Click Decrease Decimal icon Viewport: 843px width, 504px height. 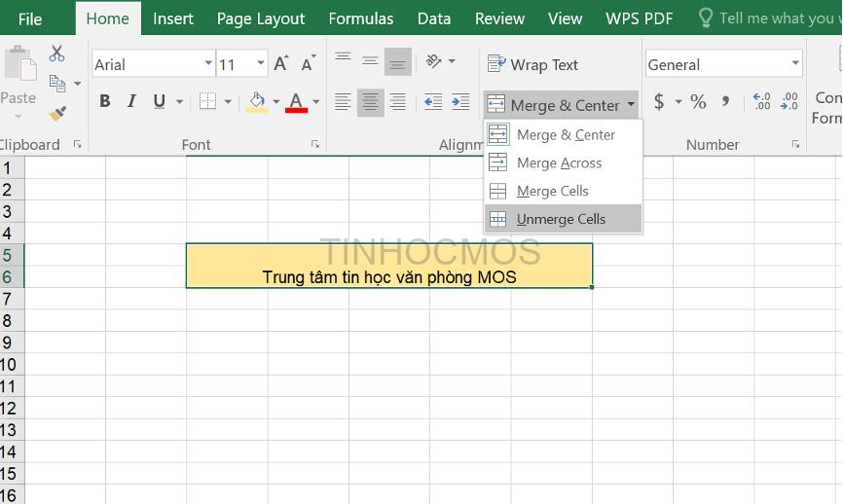(x=789, y=101)
